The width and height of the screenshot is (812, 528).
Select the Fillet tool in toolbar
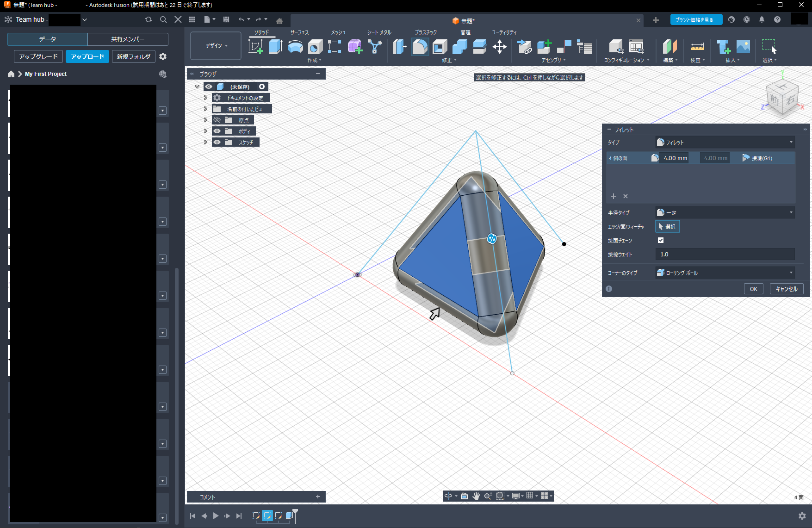[x=420, y=47]
